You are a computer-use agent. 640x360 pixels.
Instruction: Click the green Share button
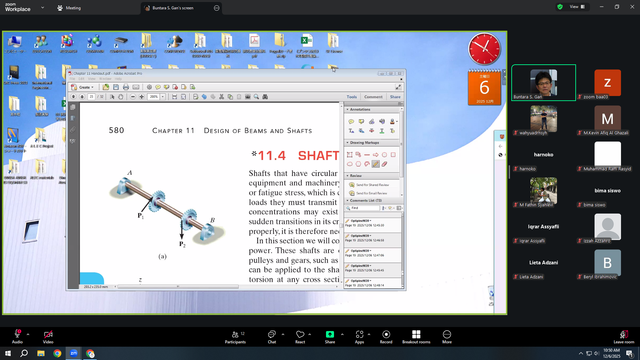pos(330,336)
